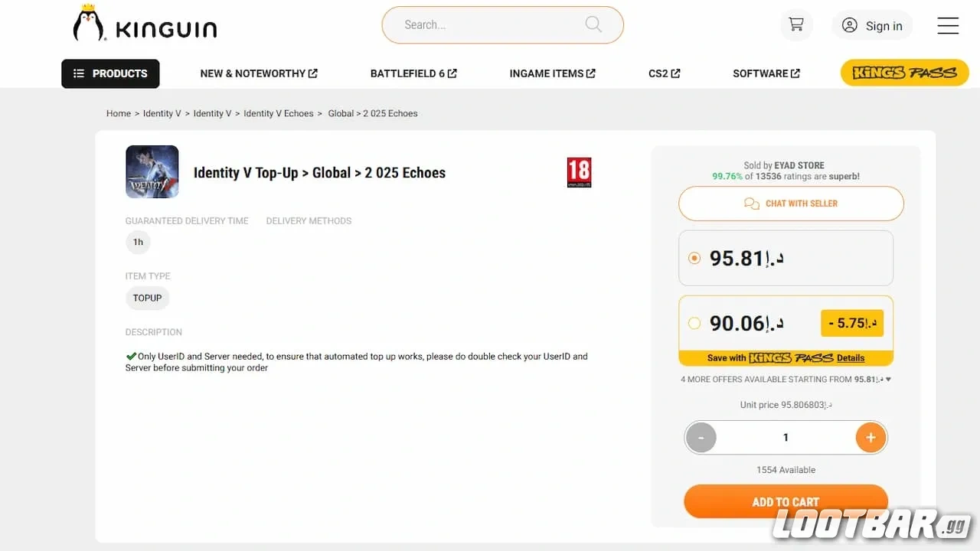The image size is (980, 551).
Task: Go to the Battlefield 6 menu item
Action: tap(413, 73)
